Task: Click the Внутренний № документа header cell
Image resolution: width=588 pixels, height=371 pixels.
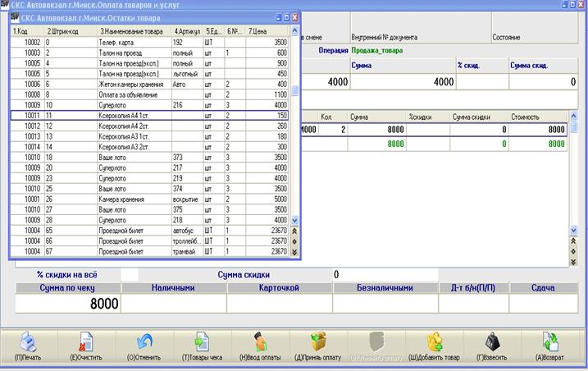Action: point(421,27)
